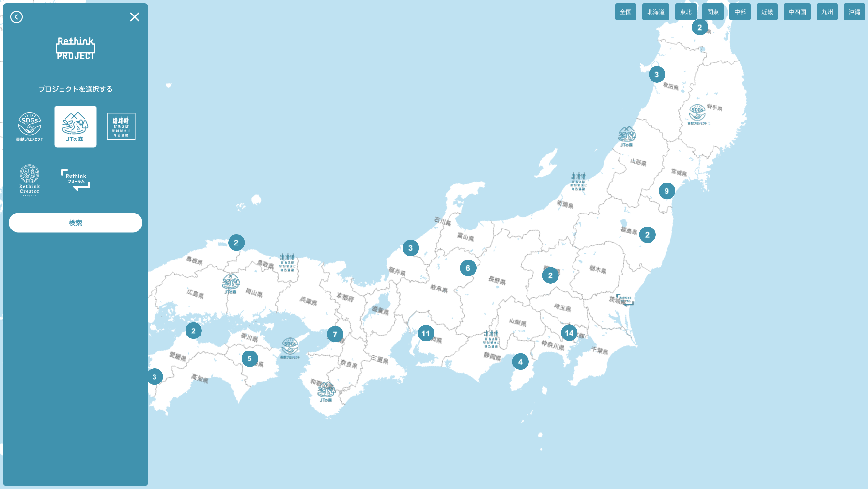
Task: Toggle the SDGs contribution project filter
Action: pyautogui.click(x=30, y=126)
